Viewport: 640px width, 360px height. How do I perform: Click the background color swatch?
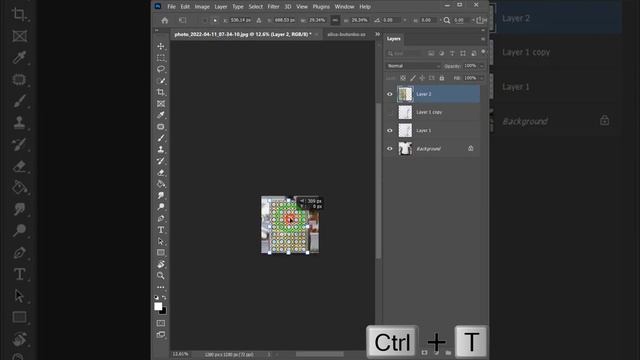coord(164,311)
